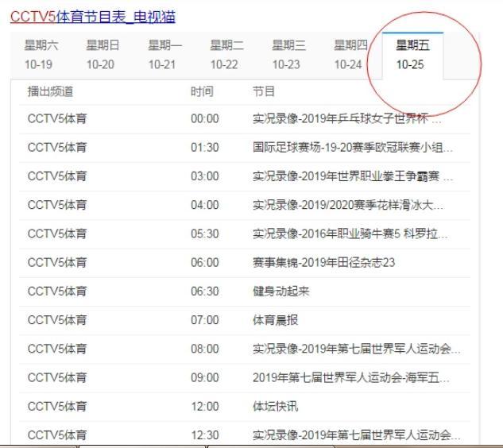Click the 12:00 time cell

[x=205, y=407]
